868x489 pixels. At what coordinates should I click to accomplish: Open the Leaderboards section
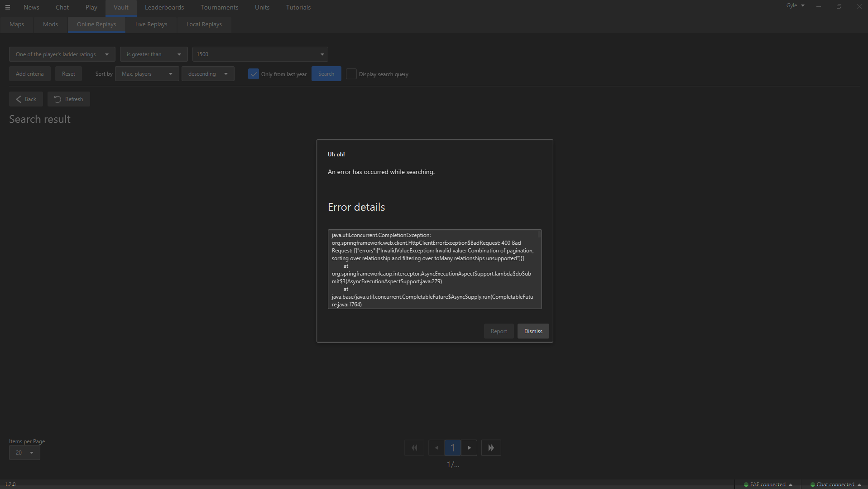(164, 7)
